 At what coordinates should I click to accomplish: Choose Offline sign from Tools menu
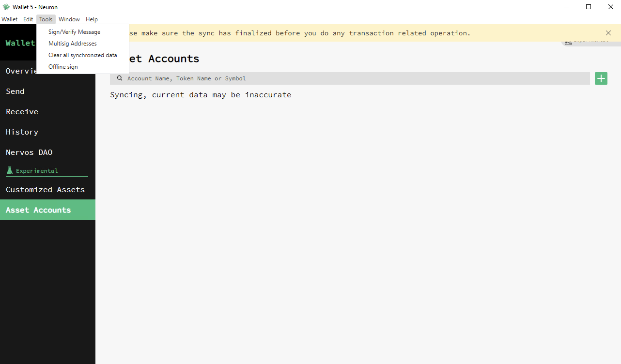point(62,66)
